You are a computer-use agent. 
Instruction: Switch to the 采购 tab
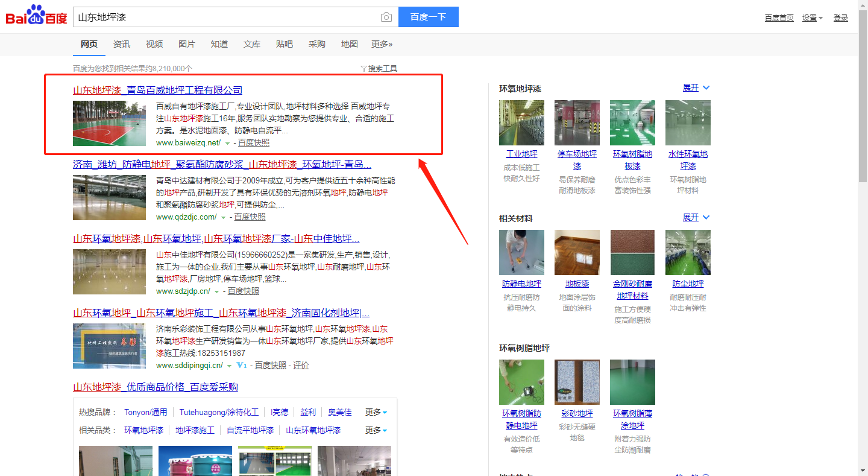(x=317, y=44)
